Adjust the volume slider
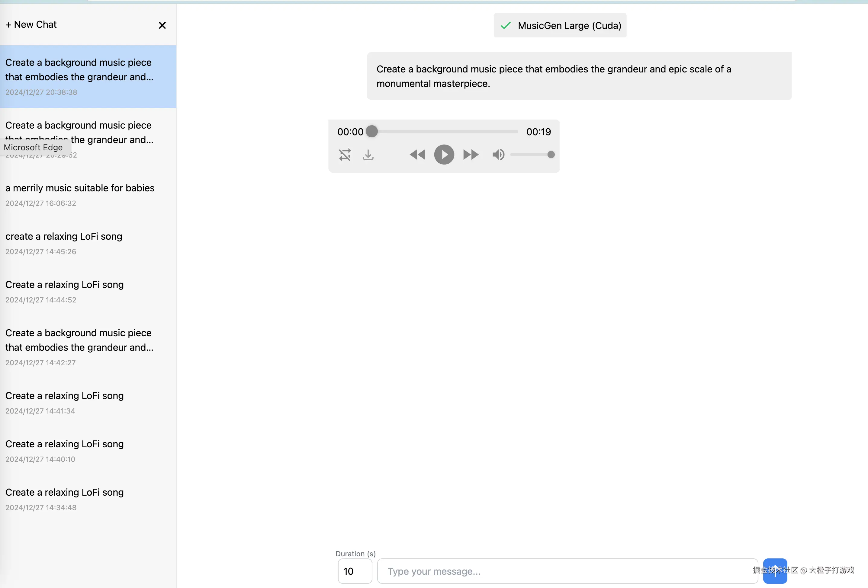 [531, 155]
